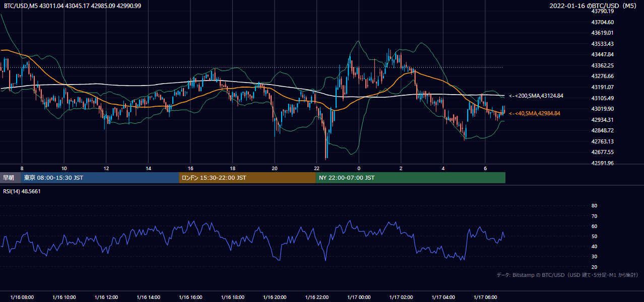Select the NY 22:00-07:00 JST session bar
This screenshot has width=644, height=302.
411,178
